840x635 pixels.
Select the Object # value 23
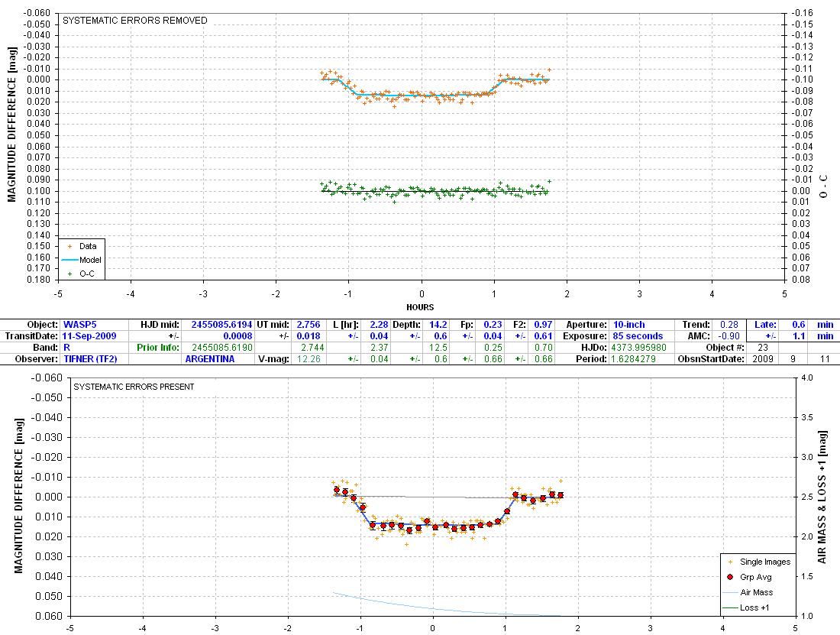pyautogui.click(x=763, y=347)
